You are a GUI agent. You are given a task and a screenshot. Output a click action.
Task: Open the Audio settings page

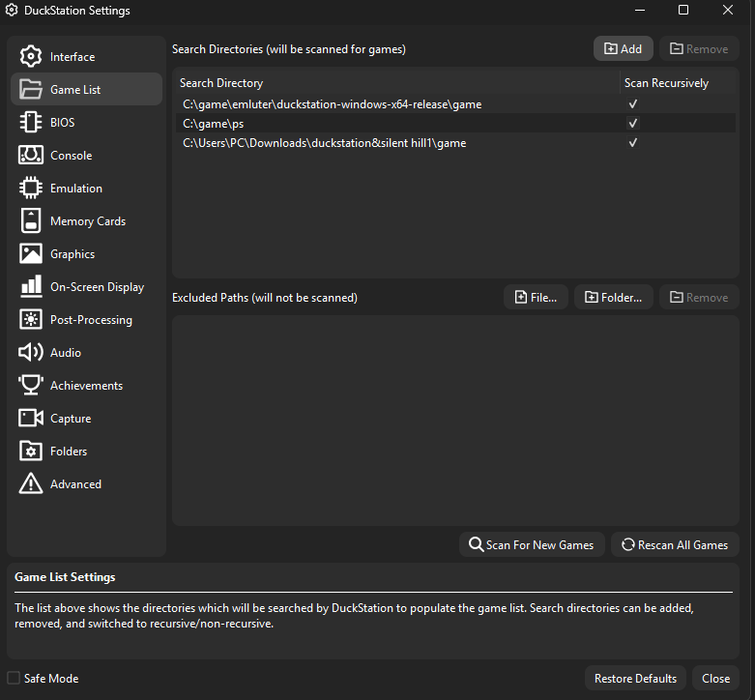pyautogui.click(x=87, y=352)
